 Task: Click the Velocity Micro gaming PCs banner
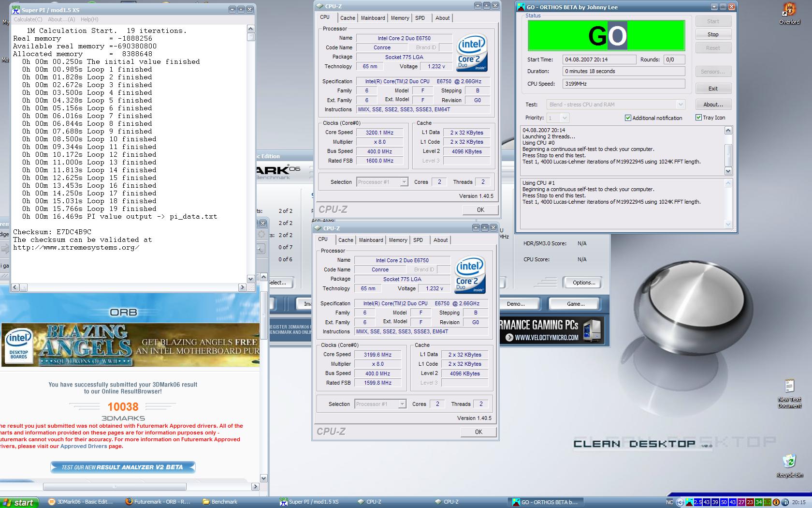click(x=551, y=330)
